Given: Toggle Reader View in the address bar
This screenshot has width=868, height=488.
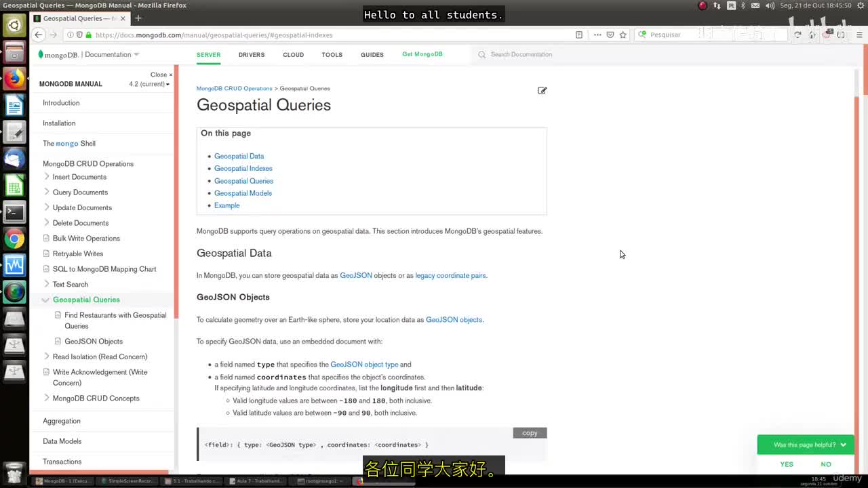Looking at the screenshot, I should click(x=578, y=35).
